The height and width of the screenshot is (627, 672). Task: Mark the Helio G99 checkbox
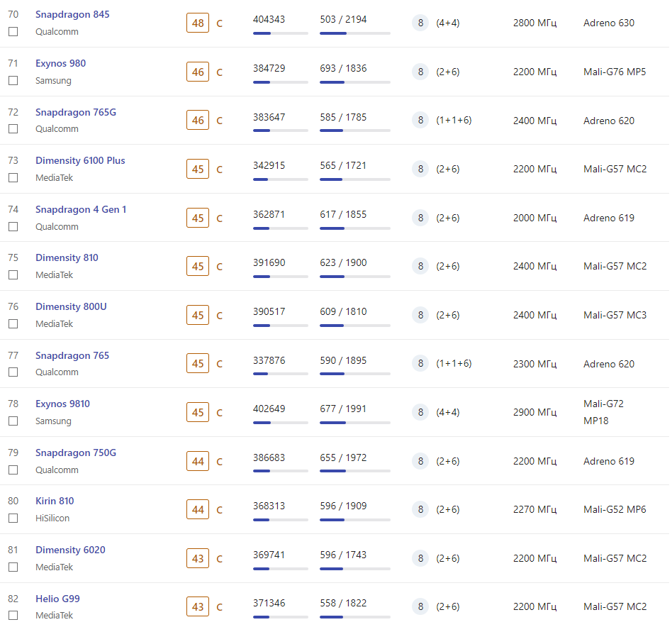coord(13,616)
